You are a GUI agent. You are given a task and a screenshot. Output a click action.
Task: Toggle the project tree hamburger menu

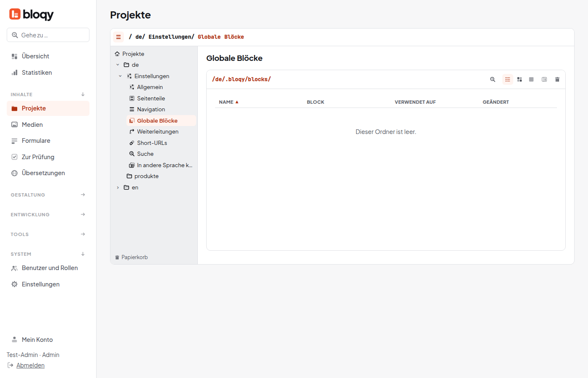click(x=118, y=37)
